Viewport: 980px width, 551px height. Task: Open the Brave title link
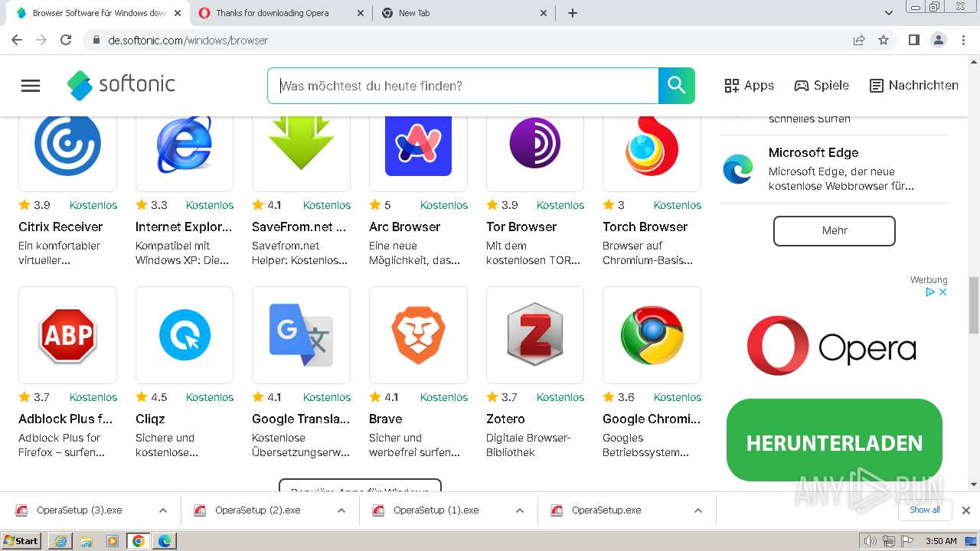[x=385, y=419]
